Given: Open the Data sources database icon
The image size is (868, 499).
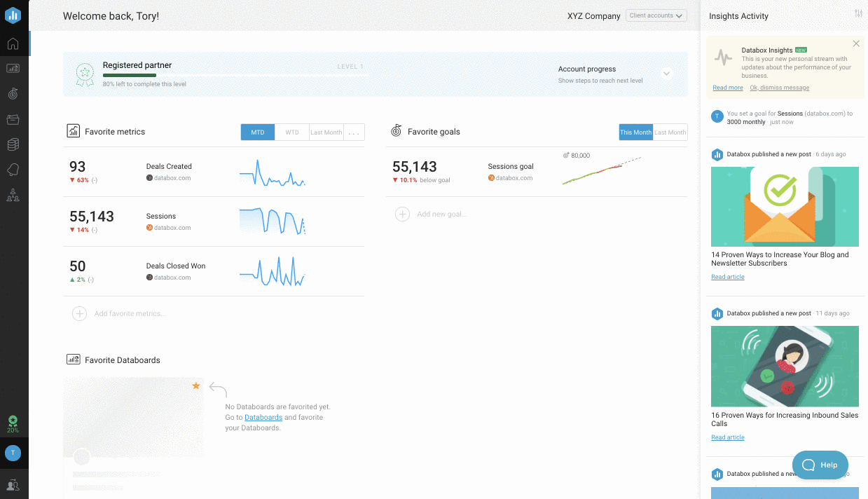Looking at the screenshot, I should (13, 144).
